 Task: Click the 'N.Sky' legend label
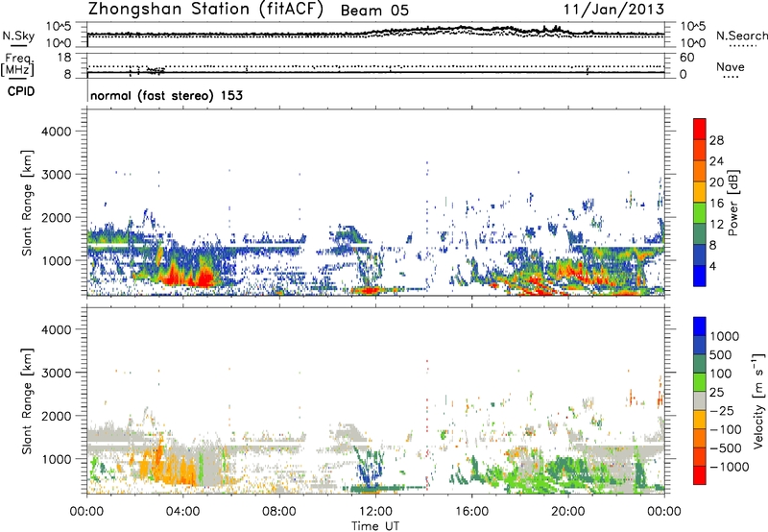[18, 36]
